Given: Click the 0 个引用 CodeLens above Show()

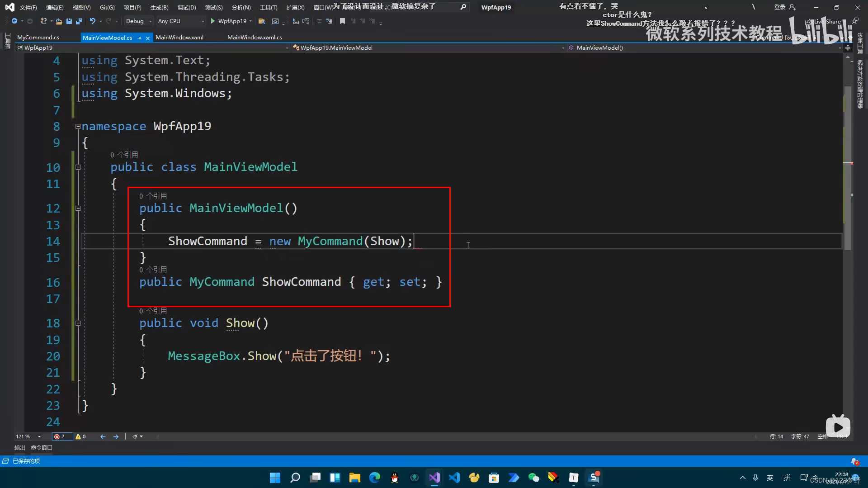Looking at the screenshot, I should [153, 311].
